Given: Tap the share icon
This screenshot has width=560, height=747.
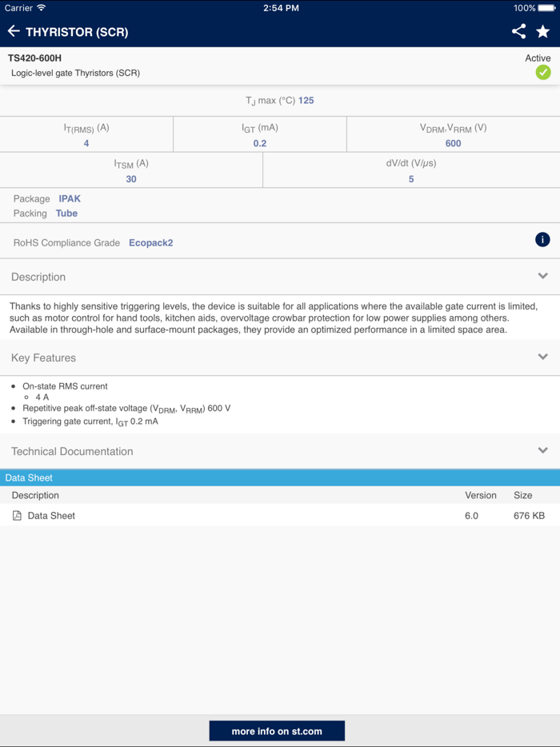Looking at the screenshot, I should 518,31.
